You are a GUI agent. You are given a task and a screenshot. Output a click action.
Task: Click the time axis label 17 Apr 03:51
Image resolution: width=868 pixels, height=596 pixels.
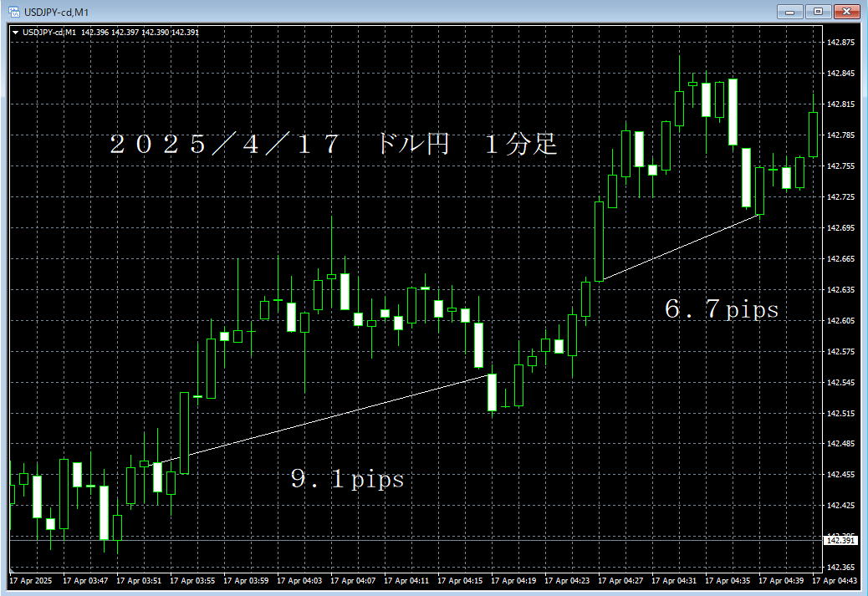(139, 581)
